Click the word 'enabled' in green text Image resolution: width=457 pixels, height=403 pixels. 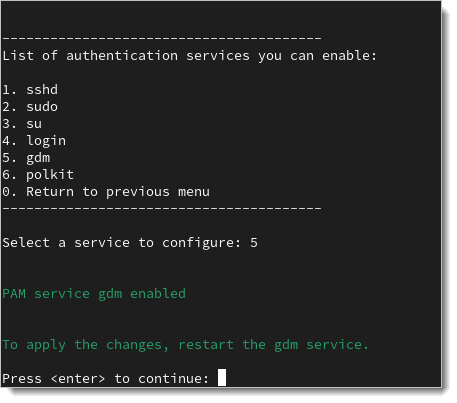tap(158, 294)
